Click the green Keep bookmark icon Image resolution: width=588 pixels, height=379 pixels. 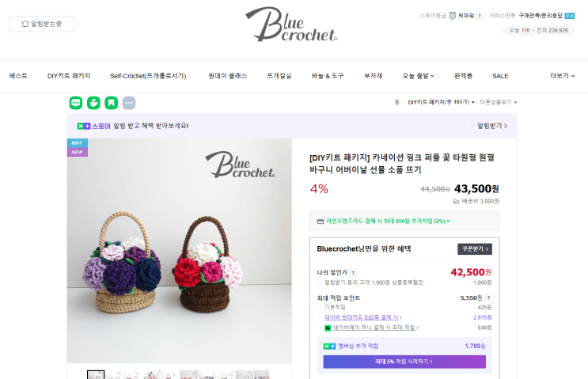111,103
